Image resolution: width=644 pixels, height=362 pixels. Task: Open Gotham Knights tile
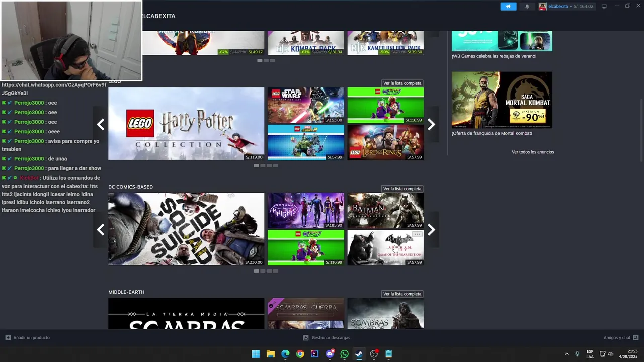point(306,211)
